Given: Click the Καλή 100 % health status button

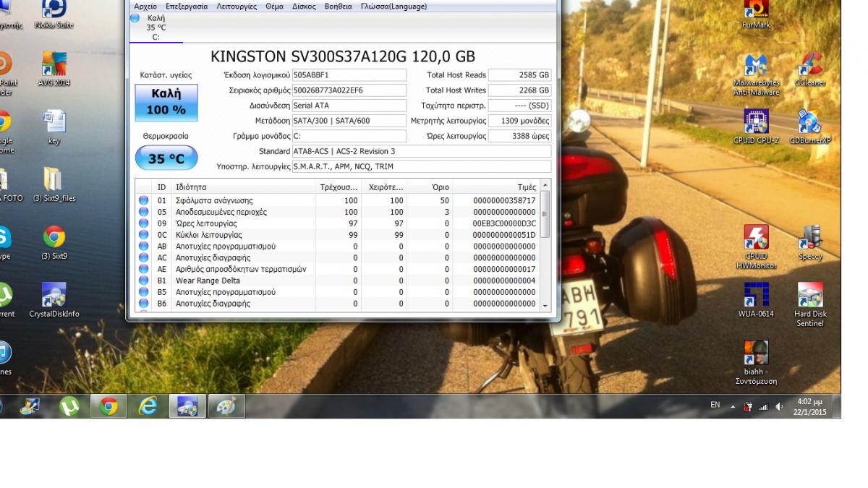Looking at the screenshot, I should [x=166, y=102].
